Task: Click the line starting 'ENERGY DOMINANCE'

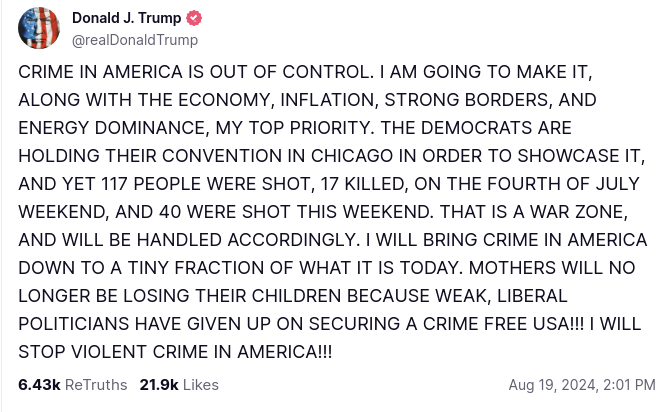Action: click(295, 128)
